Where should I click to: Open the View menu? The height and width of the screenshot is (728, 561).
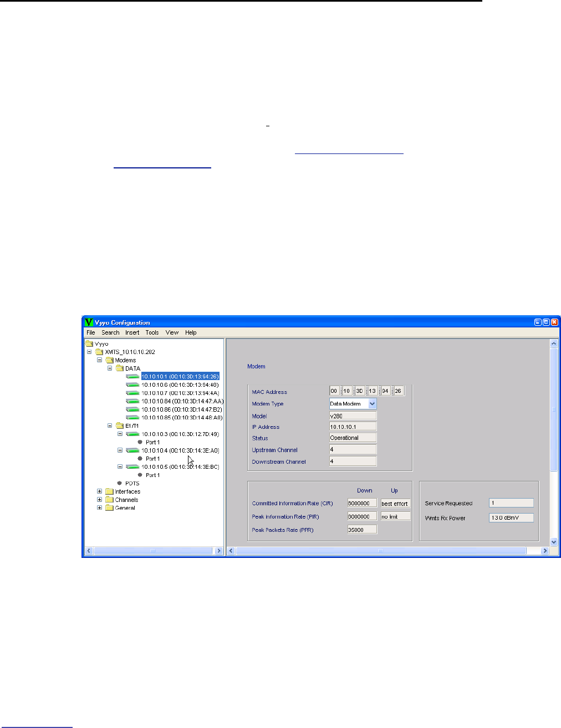(x=172, y=332)
